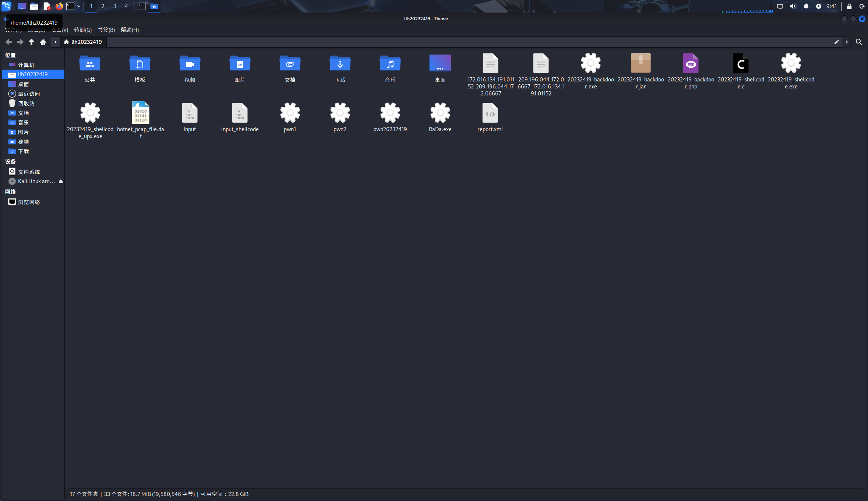
Task: Expand path bar right scroll arrow
Action: pos(847,42)
